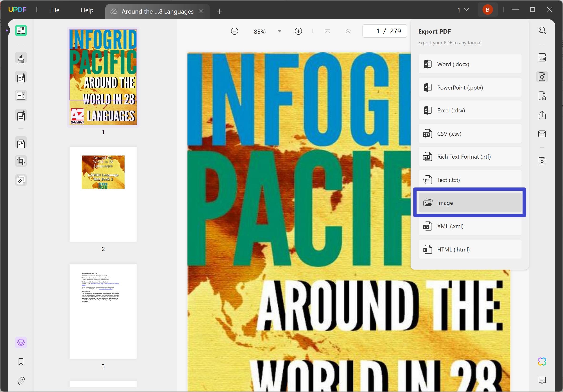Zoom in with the plus icon
Screen dimensions: 563x392
pos(298,31)
